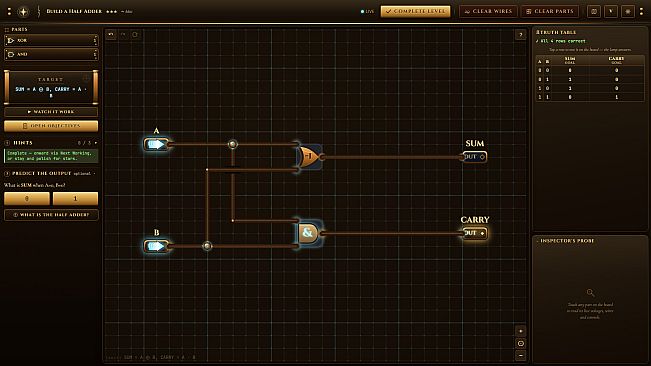Click the SUM goal column header
This screenshot has height=366, width=651.
570,60
